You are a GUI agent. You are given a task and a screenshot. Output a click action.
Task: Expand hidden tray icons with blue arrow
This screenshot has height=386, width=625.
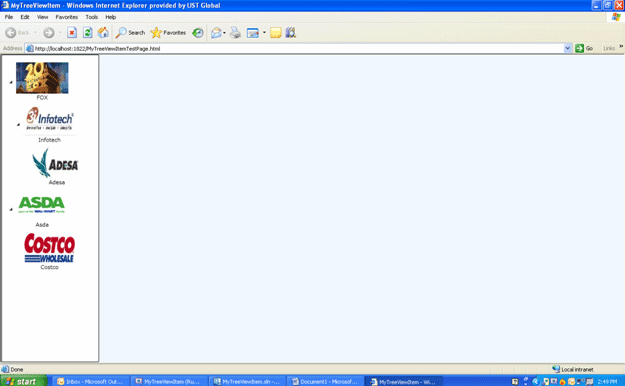click(x=535, y=382)
